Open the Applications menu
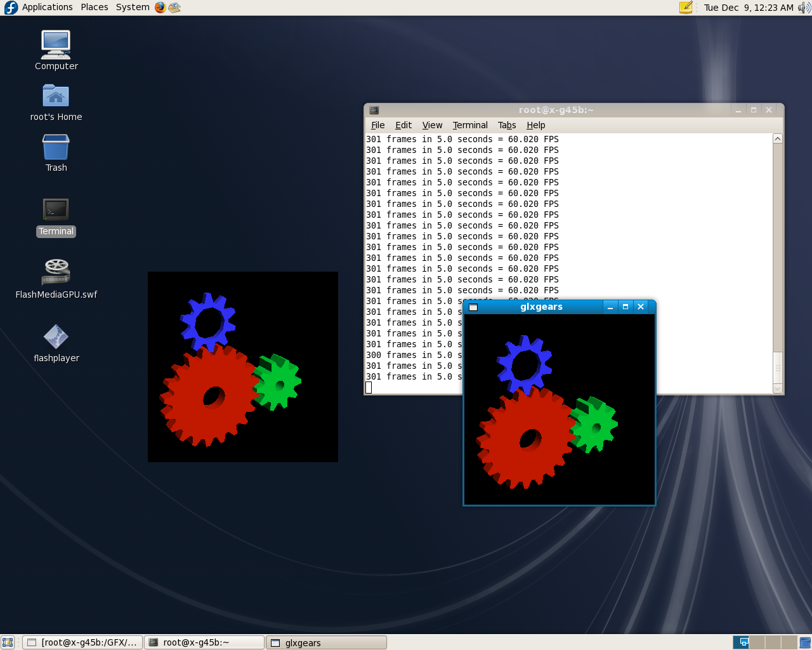 47,8
